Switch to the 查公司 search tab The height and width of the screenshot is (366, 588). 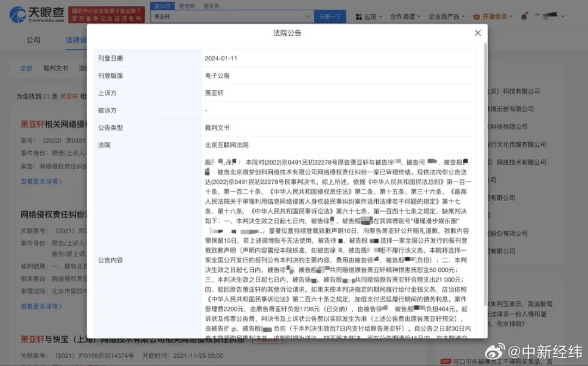(162, 6)
